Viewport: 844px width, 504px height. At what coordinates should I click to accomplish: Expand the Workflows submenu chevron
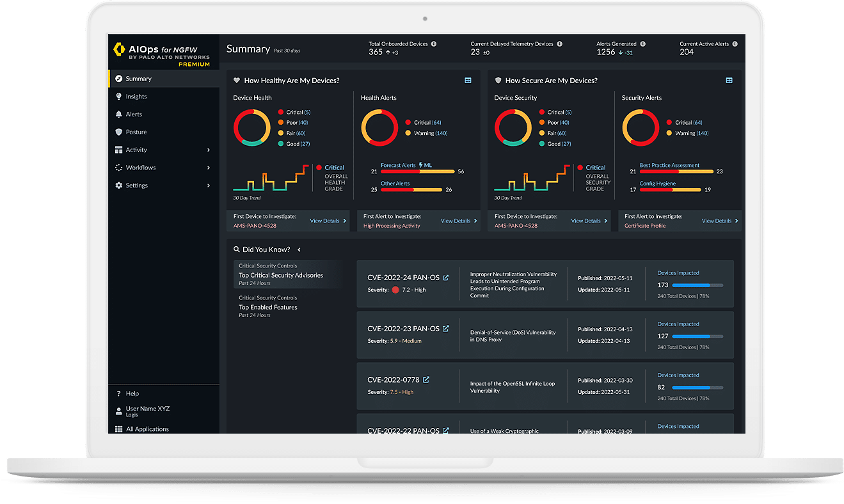pos(209,168)
